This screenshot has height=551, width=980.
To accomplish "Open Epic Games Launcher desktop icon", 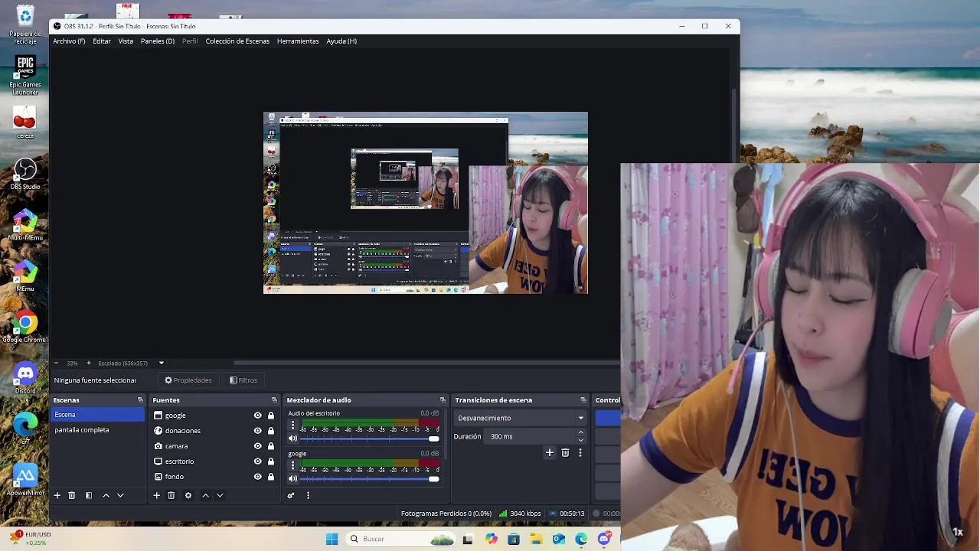I will (x=25, y=74).
